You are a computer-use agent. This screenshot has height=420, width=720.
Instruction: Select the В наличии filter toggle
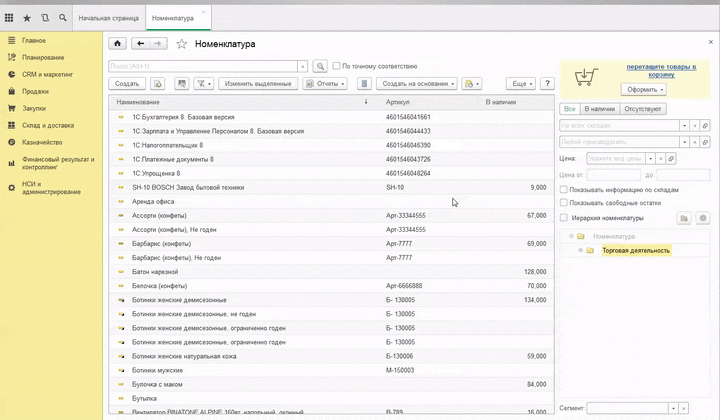pyautogui.click(x=599, y=109)
